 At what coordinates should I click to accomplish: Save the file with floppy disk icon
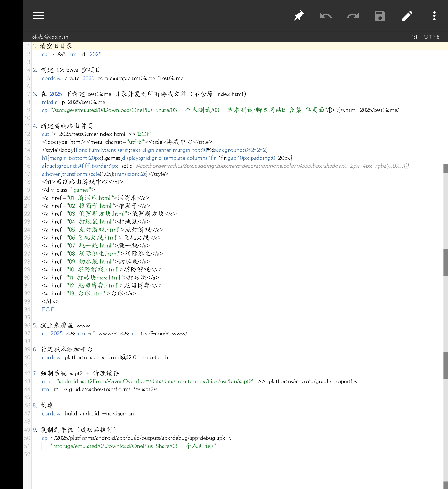pos(380,16)
